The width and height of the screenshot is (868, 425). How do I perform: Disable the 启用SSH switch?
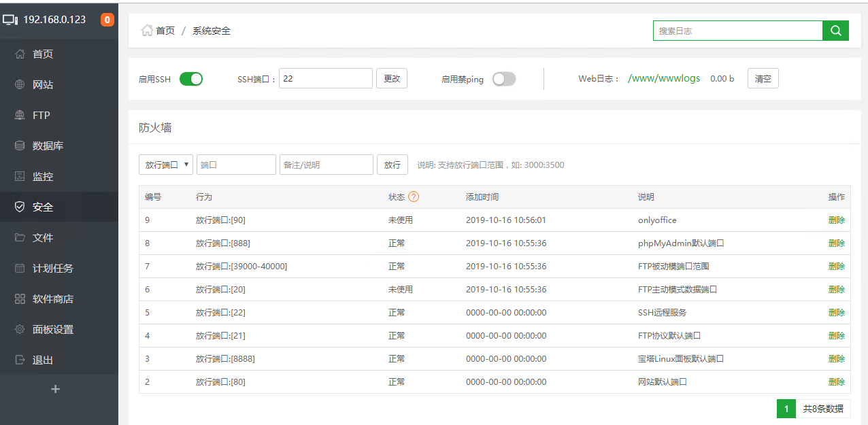pyautogui.click(x=191, y=79)
